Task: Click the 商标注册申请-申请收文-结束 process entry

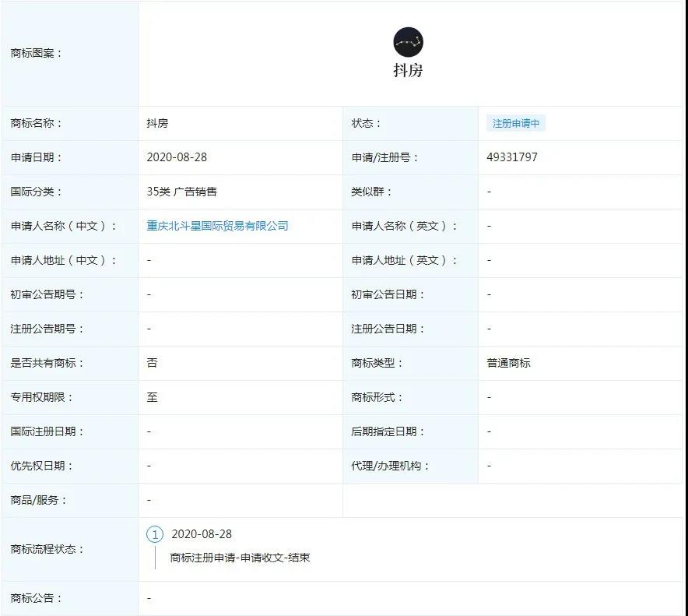Action: (x=240, y=558)
